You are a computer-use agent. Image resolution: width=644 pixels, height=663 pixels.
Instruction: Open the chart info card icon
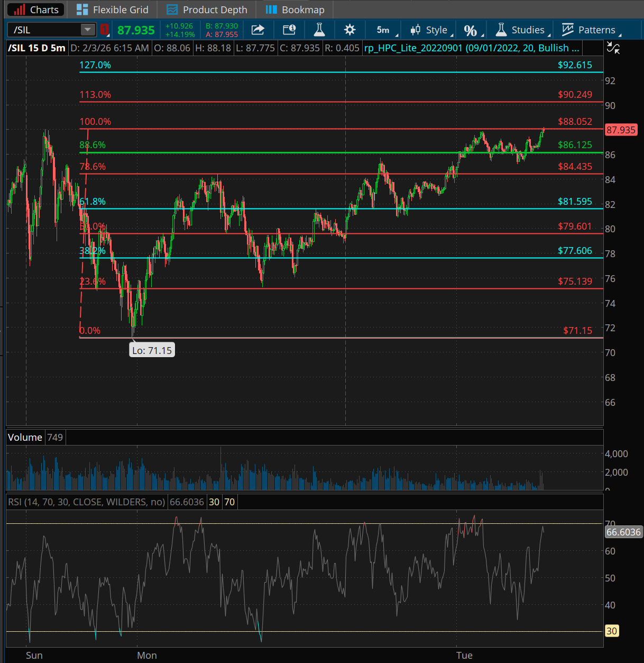289,30
